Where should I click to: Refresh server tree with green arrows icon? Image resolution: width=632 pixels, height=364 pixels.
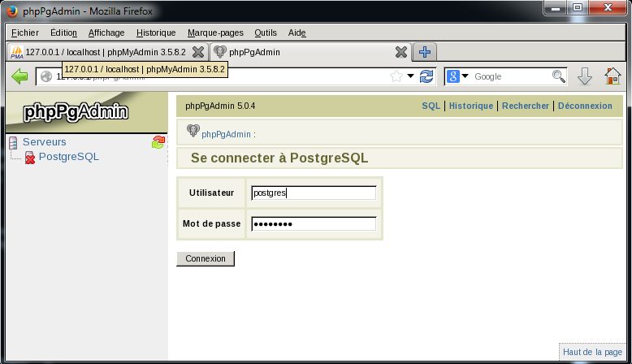pos(158,142)
